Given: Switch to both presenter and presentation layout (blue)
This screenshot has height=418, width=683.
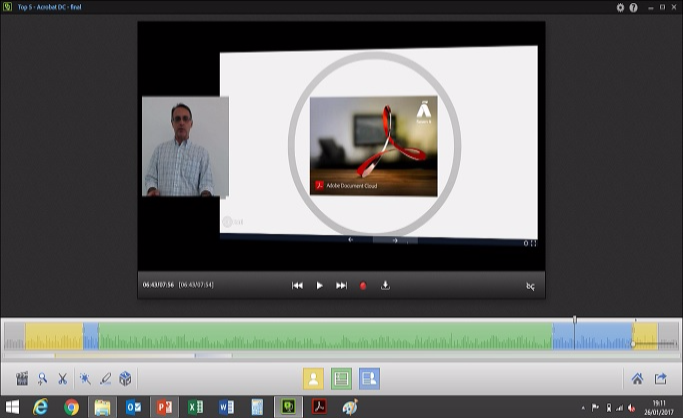Looking at the screenshot, I should [x=369, y=378].
